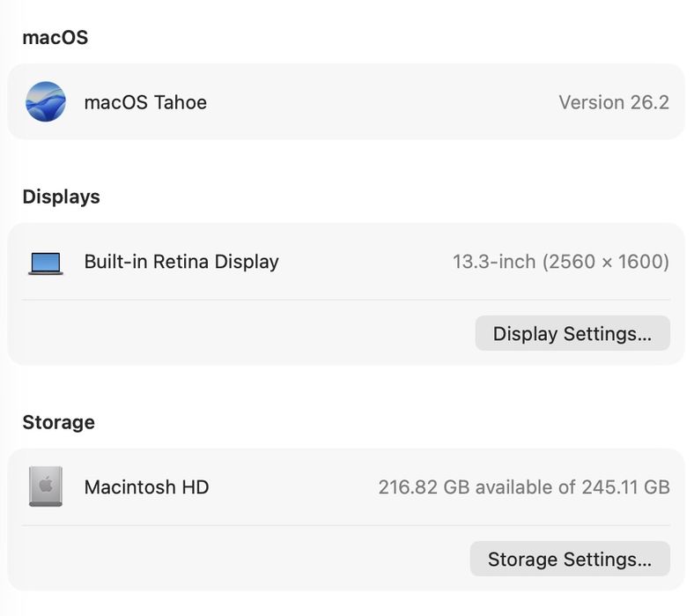Click the Version 26.2 text
This screenshot has width=694, height=616.
614,102
